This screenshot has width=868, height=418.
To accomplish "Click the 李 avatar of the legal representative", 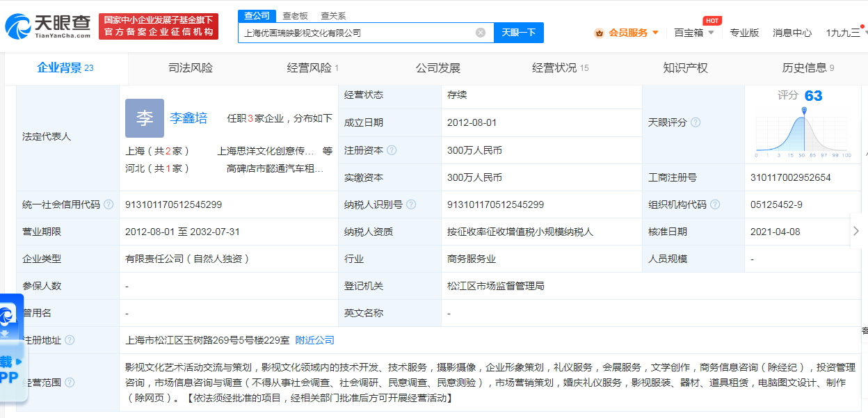I will pos(144,118).
